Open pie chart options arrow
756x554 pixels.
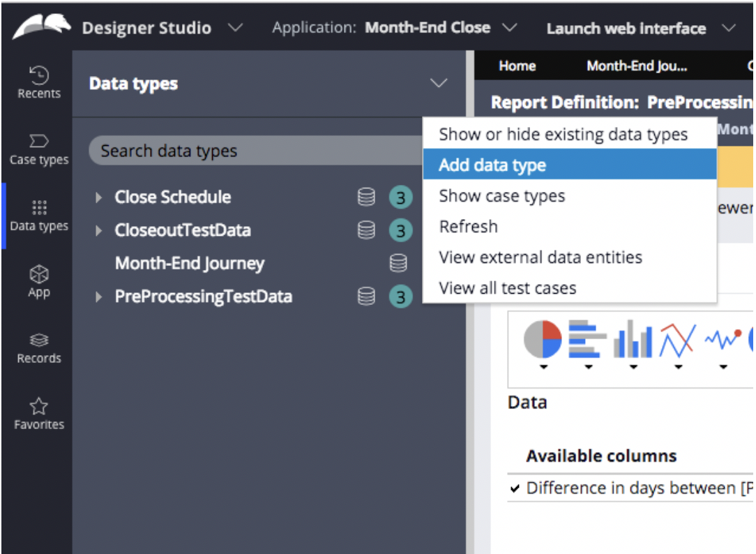pos(543,368)
